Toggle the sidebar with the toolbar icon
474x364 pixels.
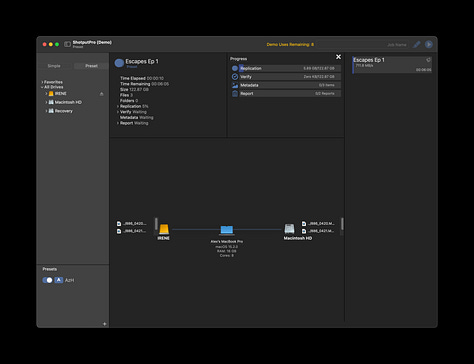click(67, 44)
